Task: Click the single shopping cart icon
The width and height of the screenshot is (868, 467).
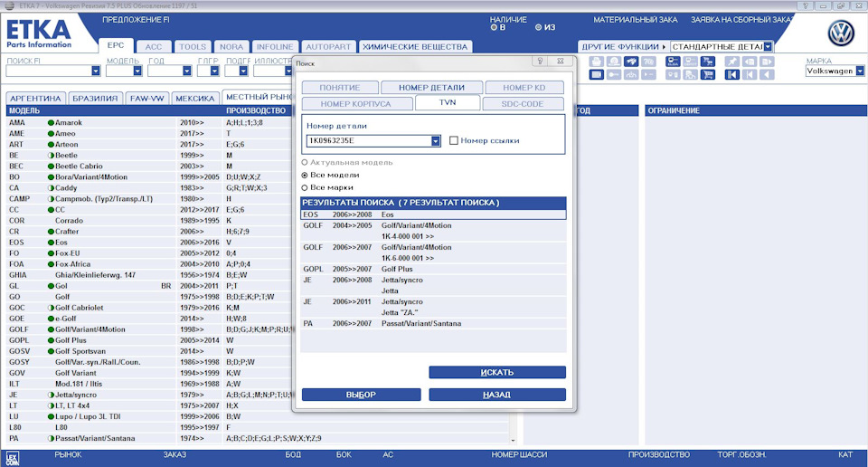Action: (708, 75)
